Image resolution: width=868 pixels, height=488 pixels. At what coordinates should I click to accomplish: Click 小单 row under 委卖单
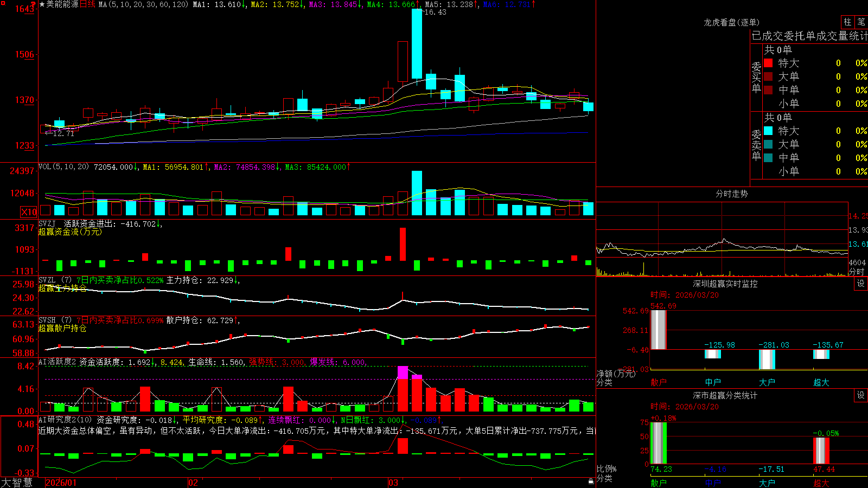(815, 171)
